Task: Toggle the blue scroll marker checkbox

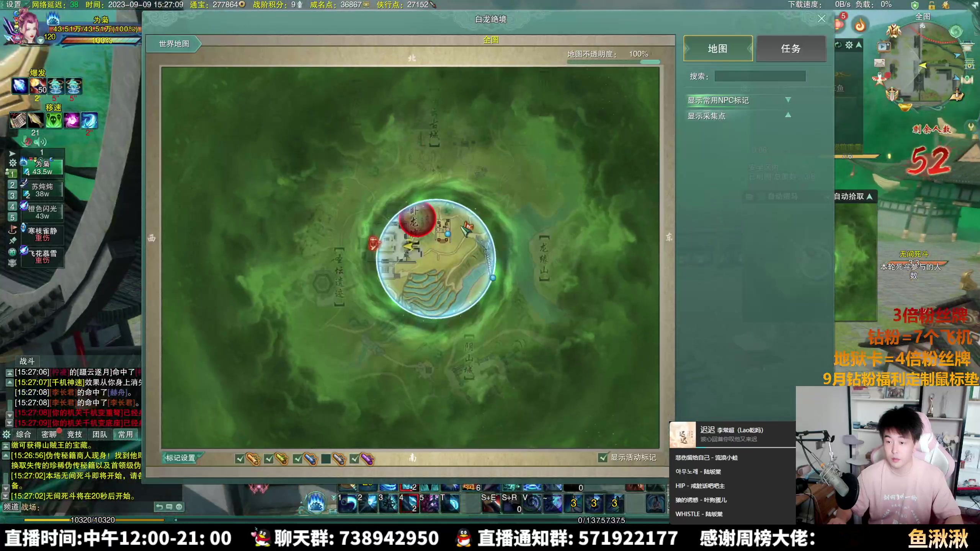Action: [x=297, y=458]
